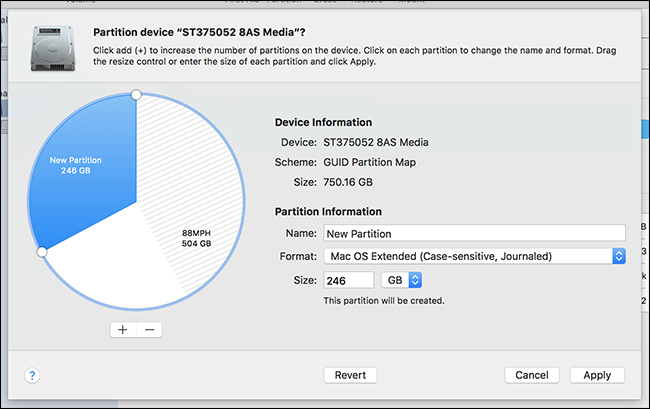650x409 pixels.
Task: Remove the partition using the minus button
Action: click(150, 330)
